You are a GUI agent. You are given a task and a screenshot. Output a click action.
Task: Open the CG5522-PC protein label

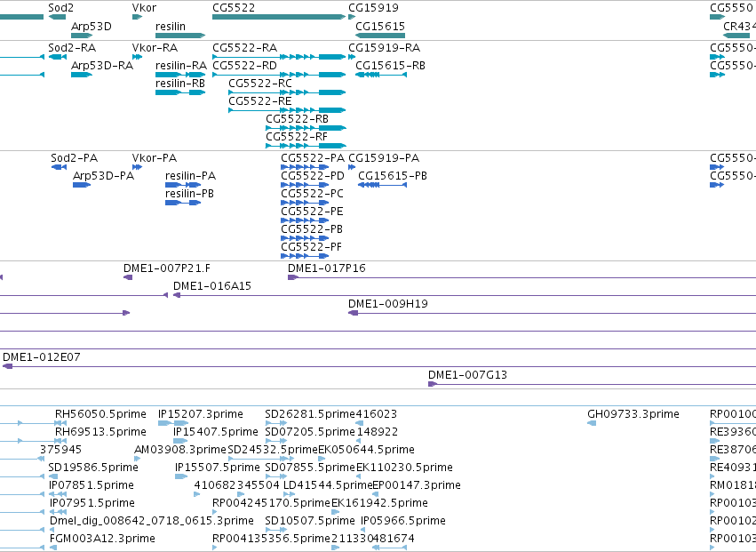[313, 194]
